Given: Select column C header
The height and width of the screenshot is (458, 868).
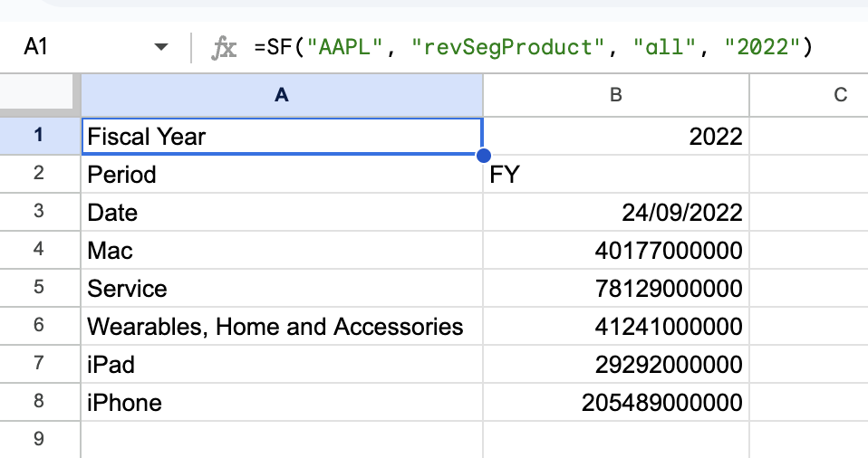Looking at the screenshot, I should click(x=809, y=95).
